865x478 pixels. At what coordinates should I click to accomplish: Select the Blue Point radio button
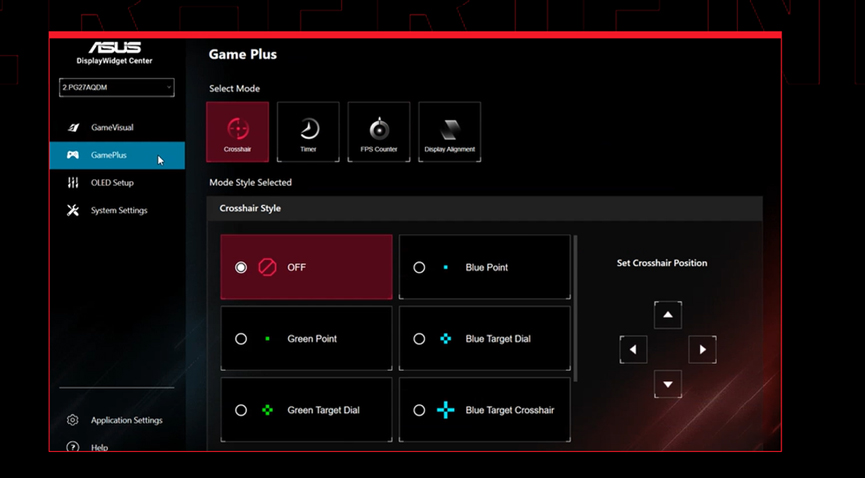coord(419,267)
